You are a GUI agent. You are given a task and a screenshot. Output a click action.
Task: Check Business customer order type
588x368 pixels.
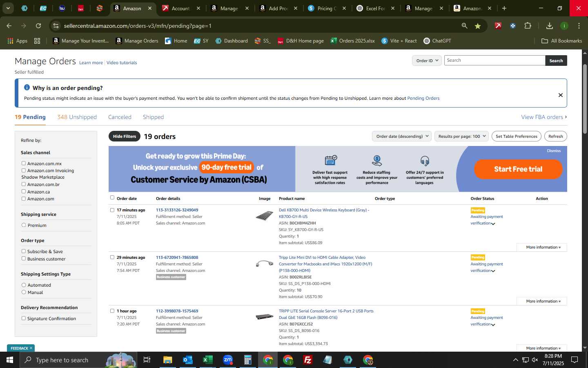[x=24, y=258]
